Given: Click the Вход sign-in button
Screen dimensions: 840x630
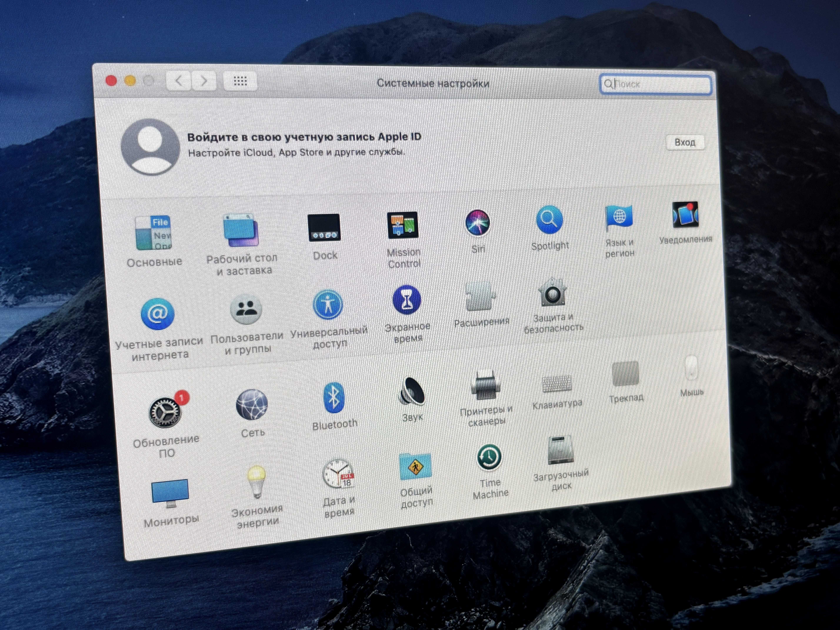Looking at the screenshot, I should click(x=685, y=142).
